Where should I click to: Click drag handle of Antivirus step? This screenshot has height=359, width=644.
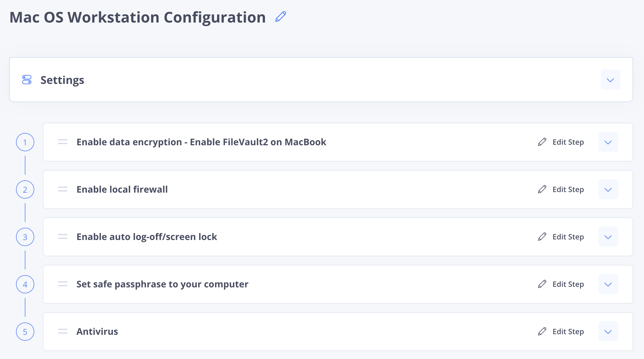63,331
